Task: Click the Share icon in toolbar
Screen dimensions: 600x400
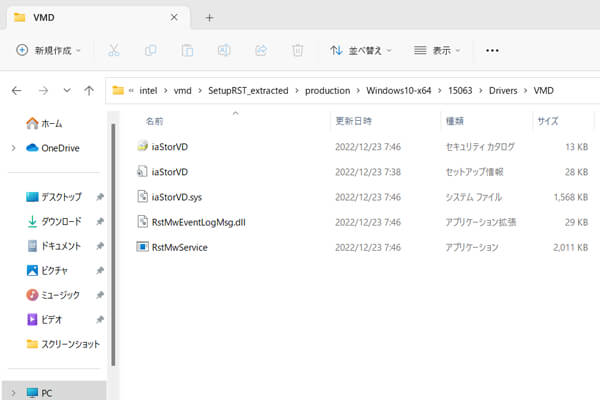Action: click(x=261, y=50)
